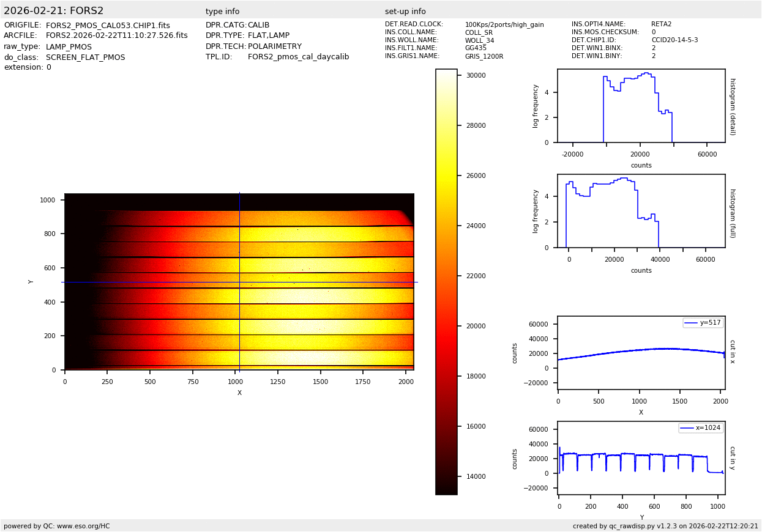Click the INS.GRIS1.NAME value GRIS_1200R
This screenshot has height=532, width=762.
pyautogui.click(x=484, y=56)
